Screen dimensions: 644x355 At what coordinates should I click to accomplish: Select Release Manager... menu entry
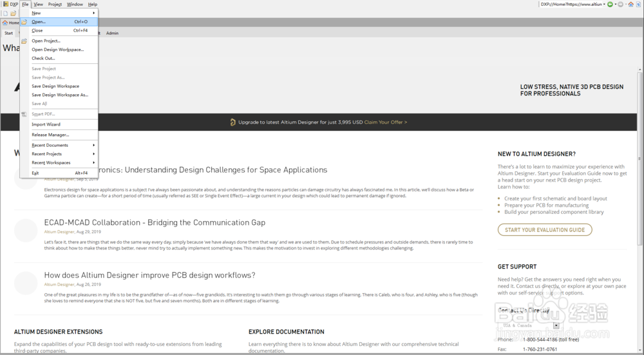click(59, 135)
